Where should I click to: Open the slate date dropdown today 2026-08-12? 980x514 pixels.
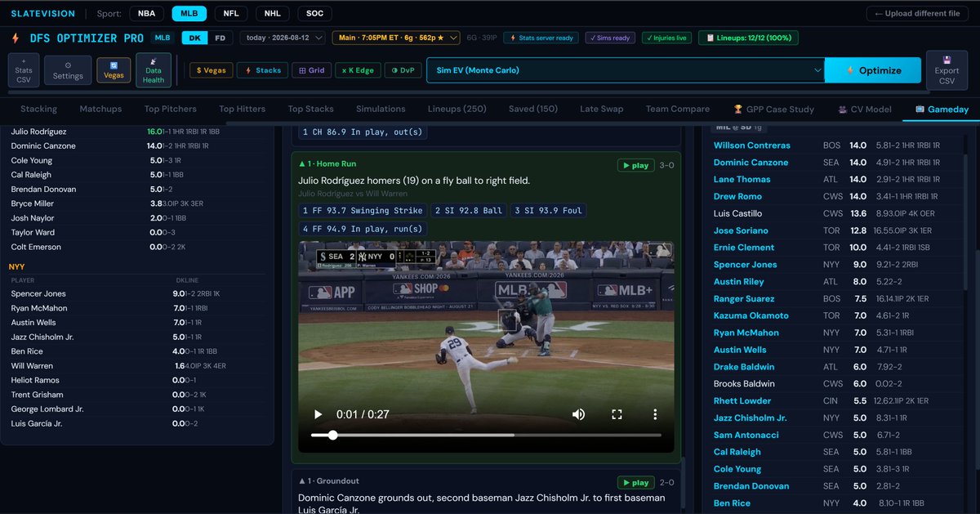click(283, 38)
